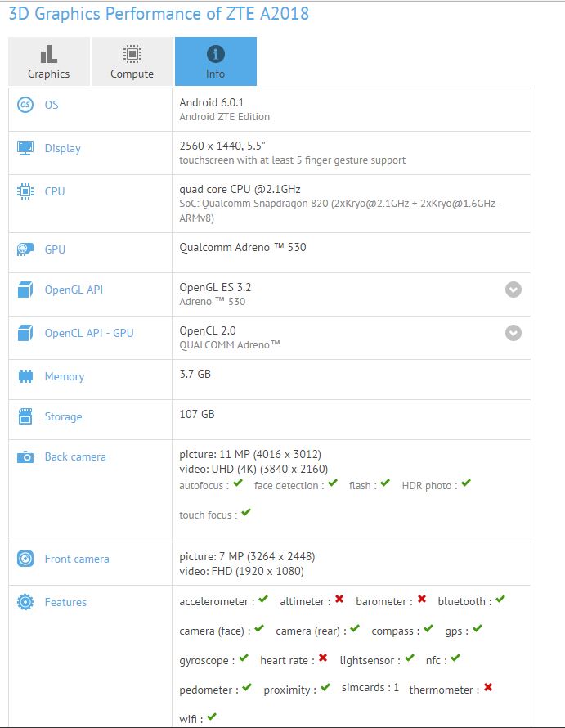Click the Memory chip icon
This screenshot has height=728, width=565.
25,376
